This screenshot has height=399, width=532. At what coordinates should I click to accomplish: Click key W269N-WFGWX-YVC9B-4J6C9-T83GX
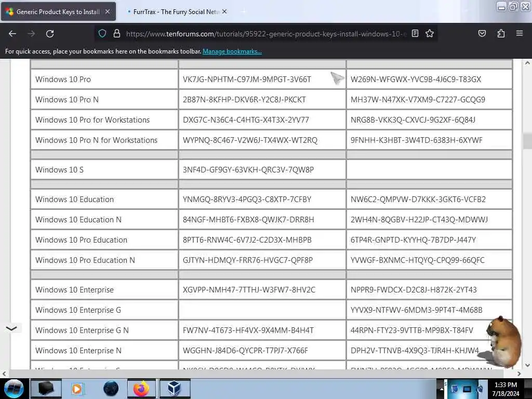point(416,79)
